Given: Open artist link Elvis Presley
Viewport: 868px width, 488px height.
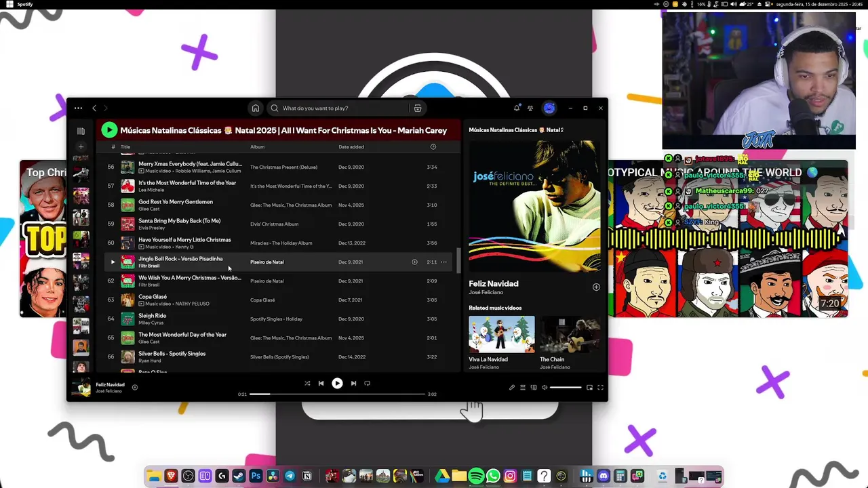Looking at the screenshot, I should point(152,228).
